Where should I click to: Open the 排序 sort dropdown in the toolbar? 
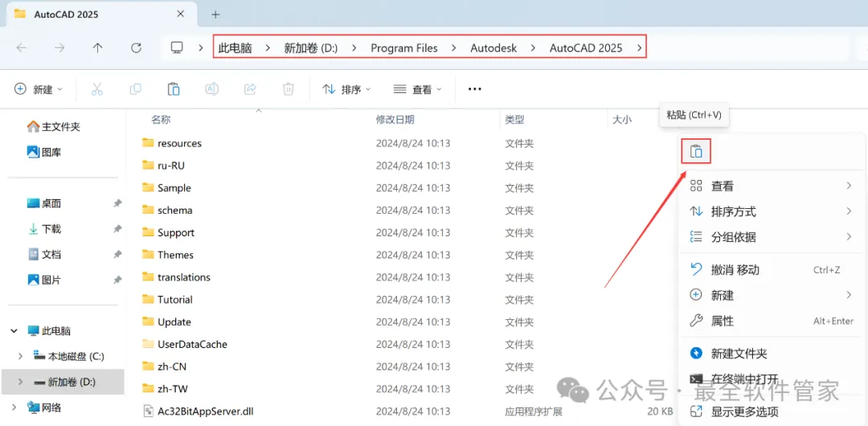[346, 89]
